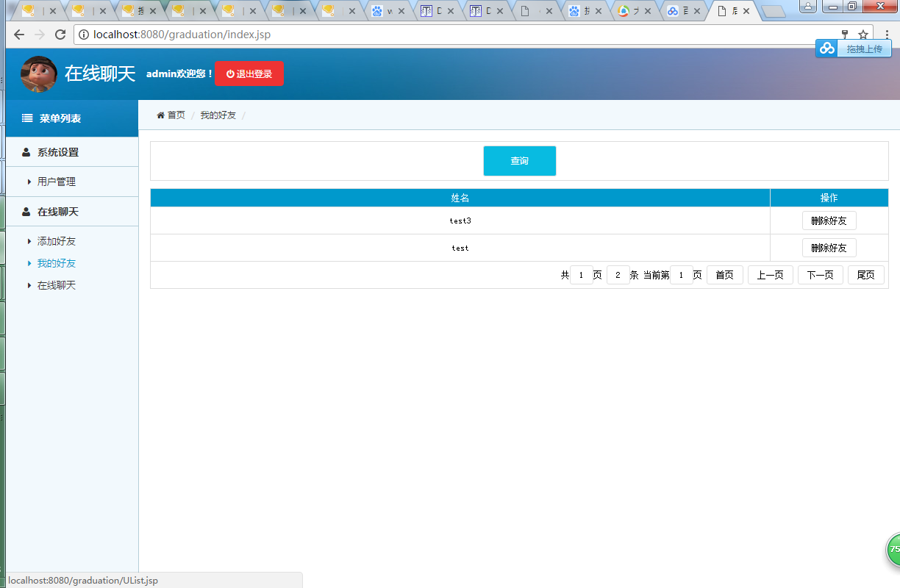Click the name cell test3
The height and width of the screenshot is (588, 900).
click(x=460, y=220)
